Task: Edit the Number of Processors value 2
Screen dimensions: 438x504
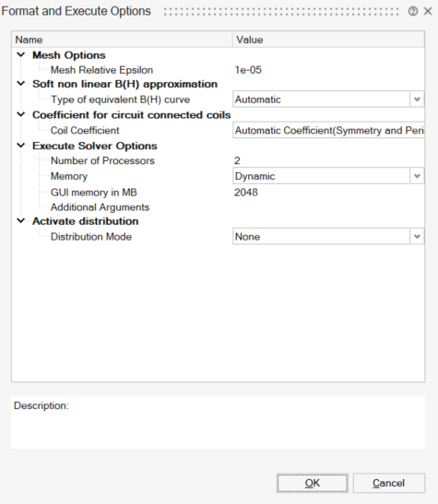Action: (237, 160)
